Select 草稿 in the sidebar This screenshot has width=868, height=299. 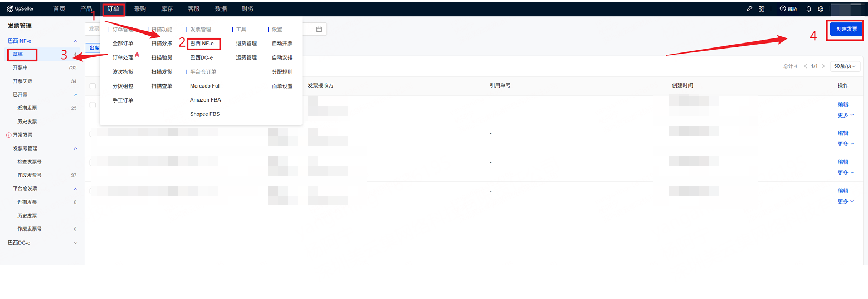point(18,54)
